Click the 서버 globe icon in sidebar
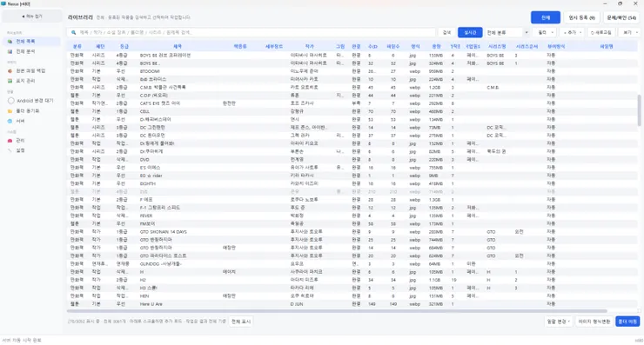This screenshot has height=345, width=644. [x=10, y=121]
